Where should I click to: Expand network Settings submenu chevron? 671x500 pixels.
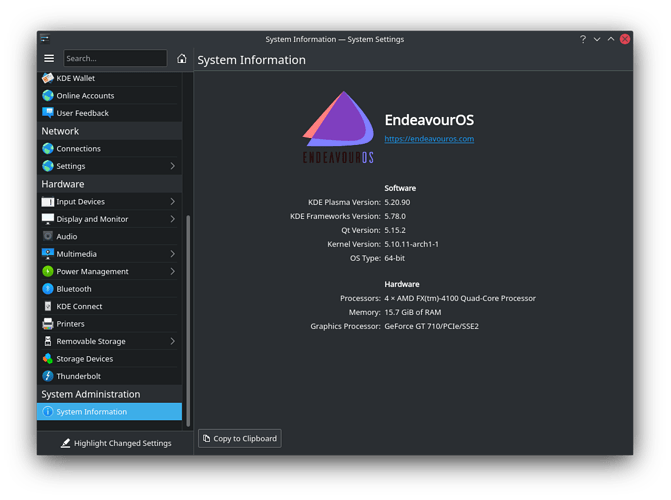[x=172, y=166]
